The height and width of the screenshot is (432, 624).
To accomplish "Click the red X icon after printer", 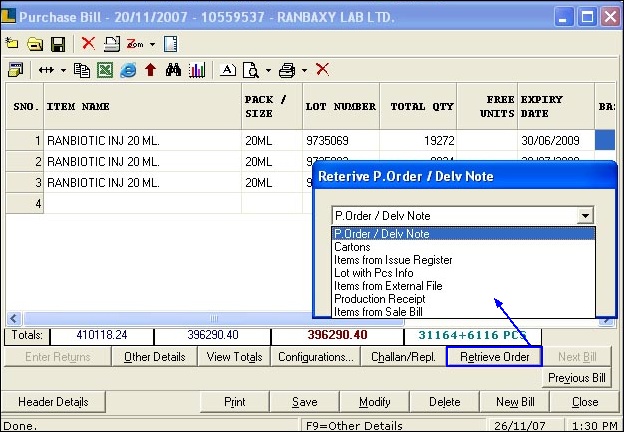I will pos(322,69).
